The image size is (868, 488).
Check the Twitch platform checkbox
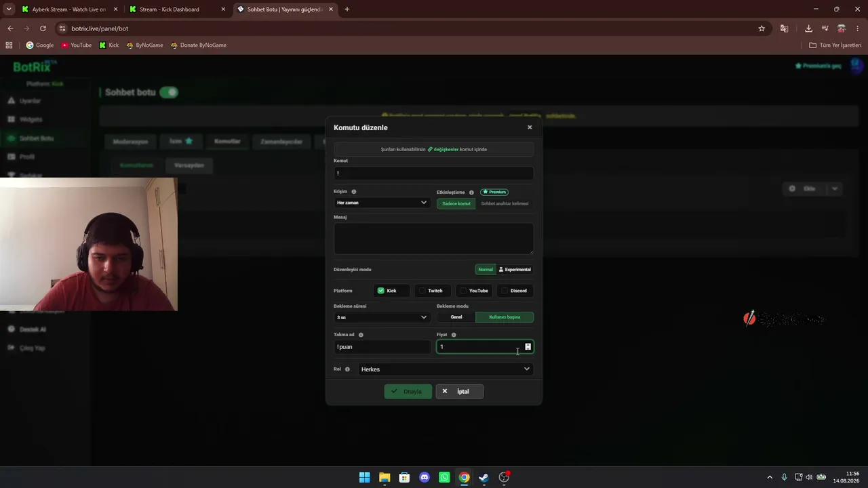point(422,291)
